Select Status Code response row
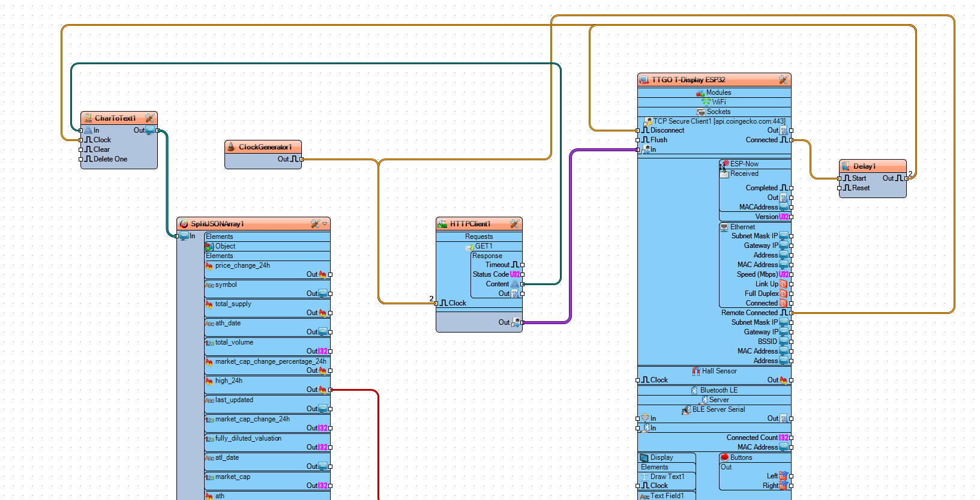The height and width of the screenshot is (500, 980). click(x=497, y=274)
